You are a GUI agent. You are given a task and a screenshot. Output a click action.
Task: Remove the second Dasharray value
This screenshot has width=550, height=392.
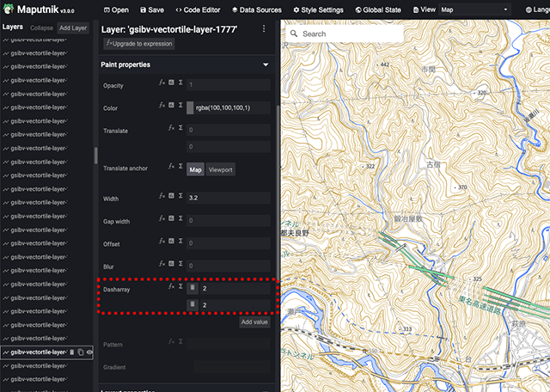click(192, 305)
